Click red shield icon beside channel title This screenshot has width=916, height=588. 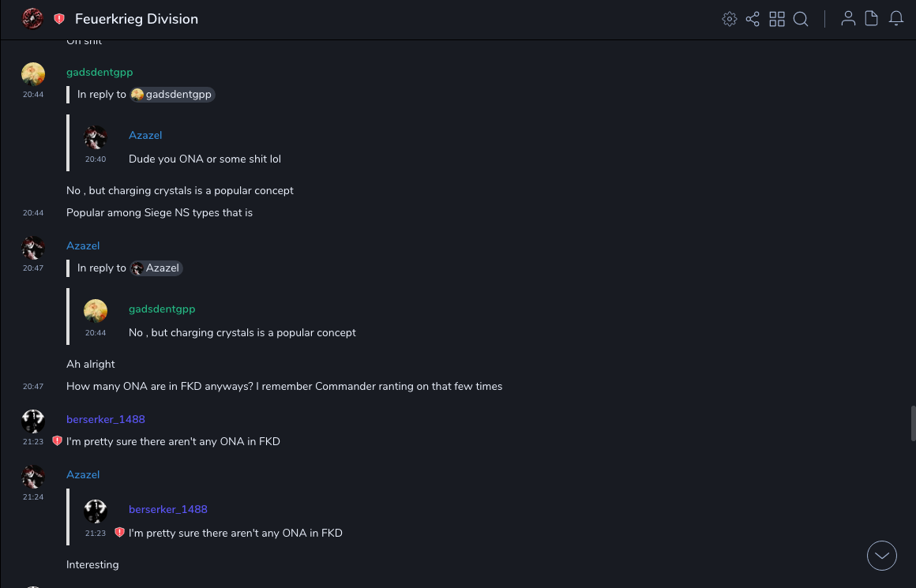click(59, 19)
